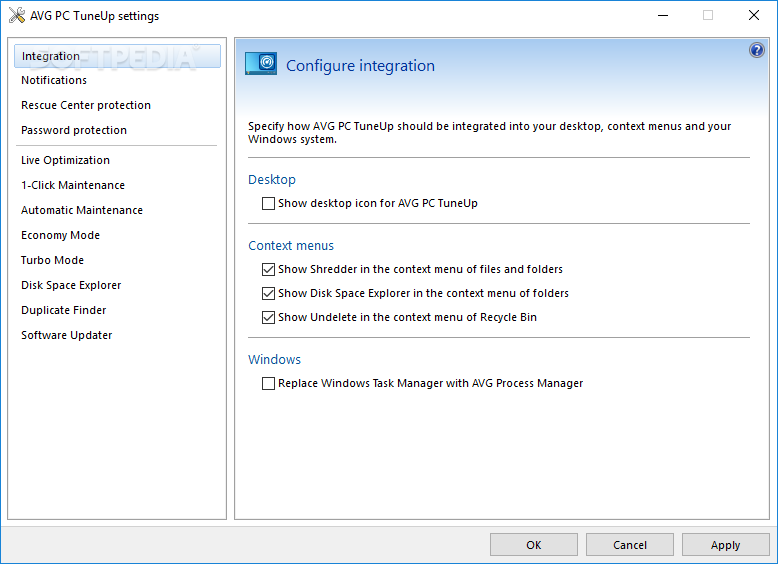The image size is (778, 564).
Task: Click the Configure integration heading text
Action: pos(360,65)
